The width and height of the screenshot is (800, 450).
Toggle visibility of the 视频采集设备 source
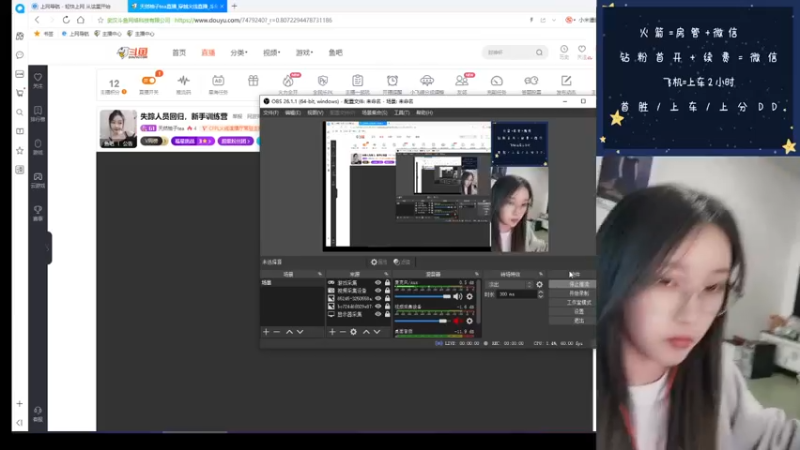coord(378,290)
